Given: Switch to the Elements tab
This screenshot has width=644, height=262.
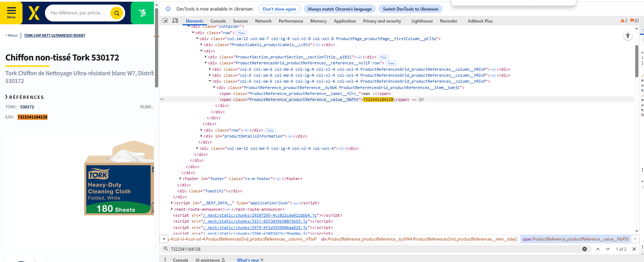Looking at the screenshot, I should pyautogui.click(x=194, y=21).
